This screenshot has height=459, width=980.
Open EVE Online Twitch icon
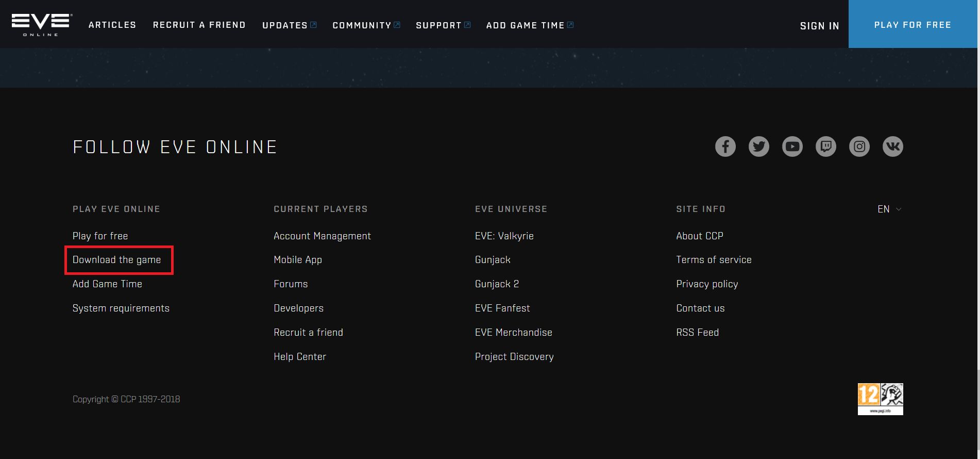point(826,146)
